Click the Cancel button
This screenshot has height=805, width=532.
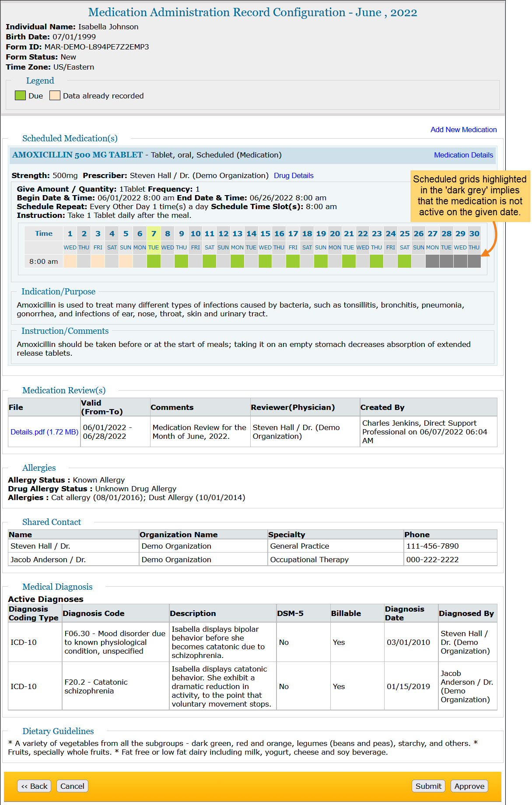point(72,786)
